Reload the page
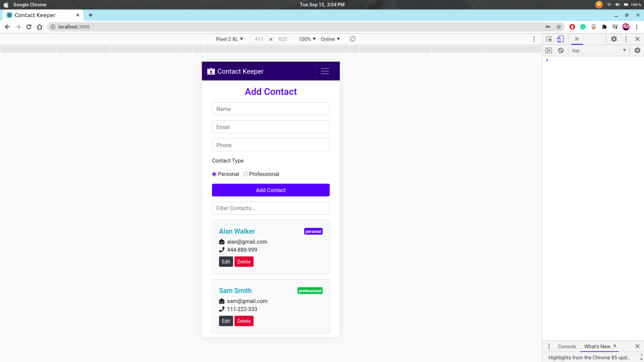The image size is (644, 362). click(29, 27)
